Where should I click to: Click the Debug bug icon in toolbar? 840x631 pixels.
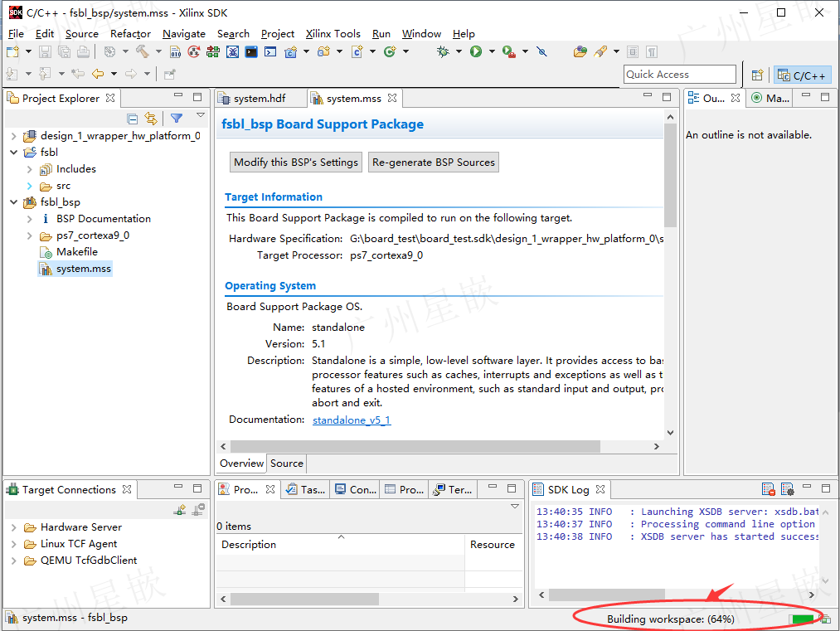pyautogui.click(x=443, y=51)
